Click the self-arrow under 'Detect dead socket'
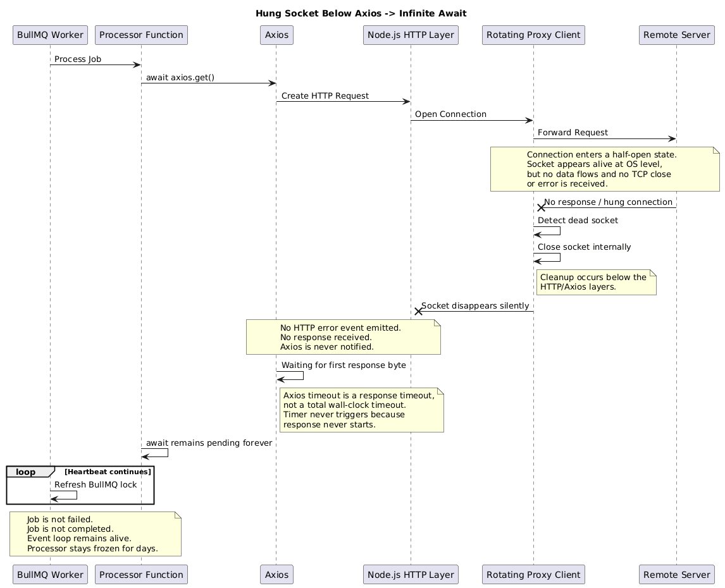This screenshot has height=588, width=725. tap(547, 231)
